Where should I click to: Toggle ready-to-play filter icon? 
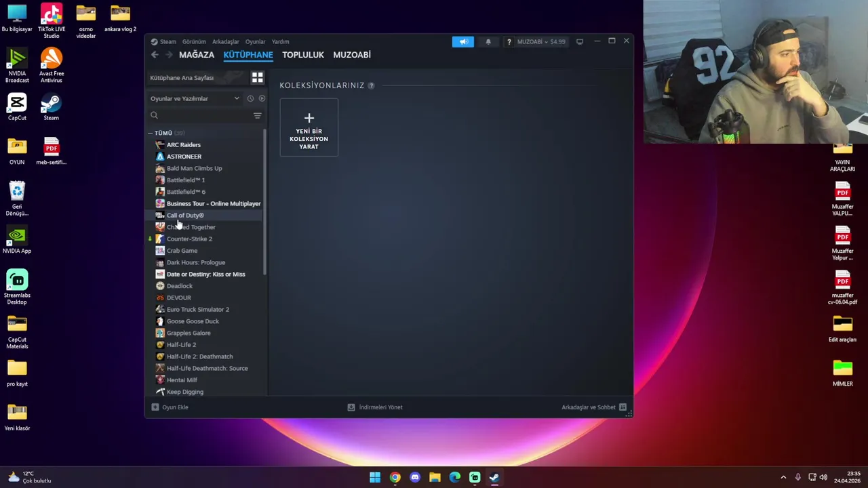pos(262,98)
